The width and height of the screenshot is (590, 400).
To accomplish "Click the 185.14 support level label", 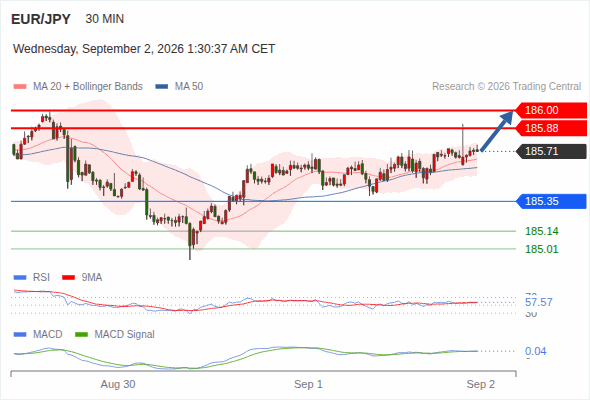I will point(542,231).
